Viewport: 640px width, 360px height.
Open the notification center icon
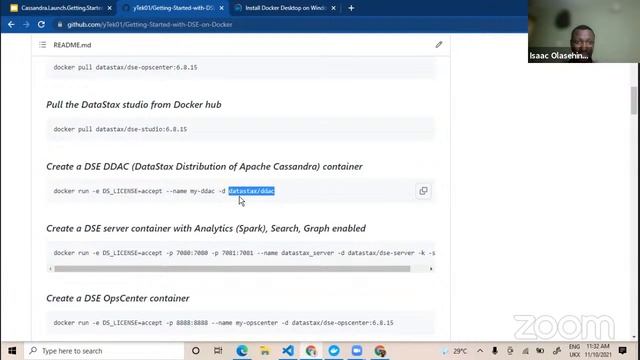coord(622,351)
